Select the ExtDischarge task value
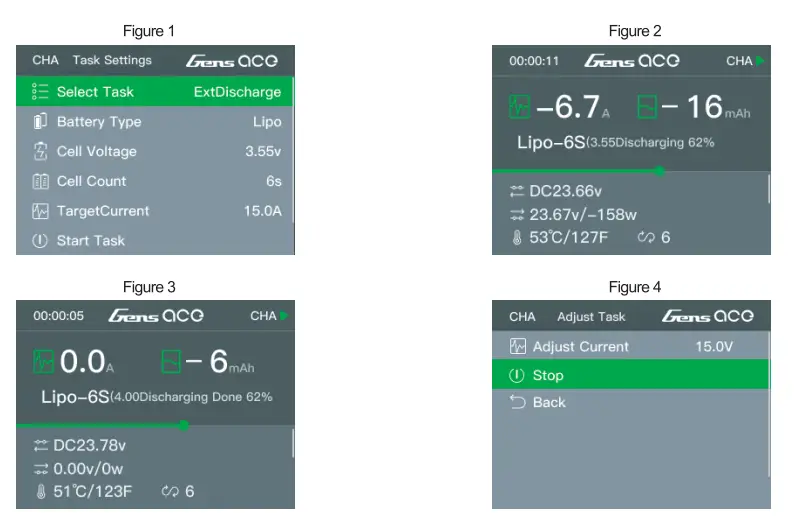794x531 pixels. click(237, 92)
